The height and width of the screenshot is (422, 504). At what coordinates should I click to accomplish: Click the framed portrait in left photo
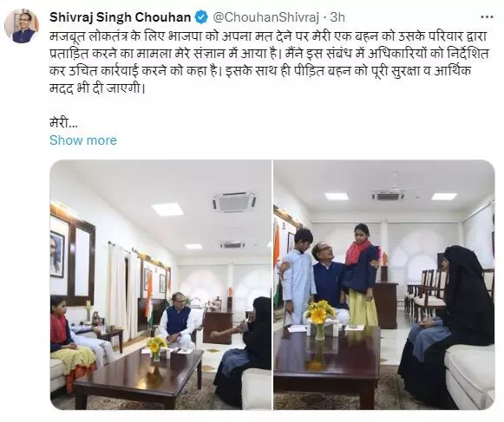(57, 255)
